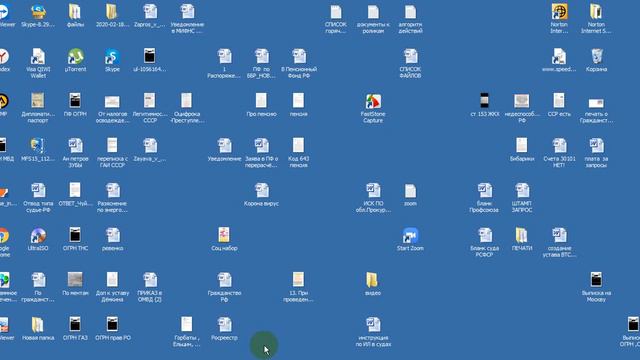Open the Росреестр document
The image size is (640, 360).
pyautogui.click(x=224, y=326)
